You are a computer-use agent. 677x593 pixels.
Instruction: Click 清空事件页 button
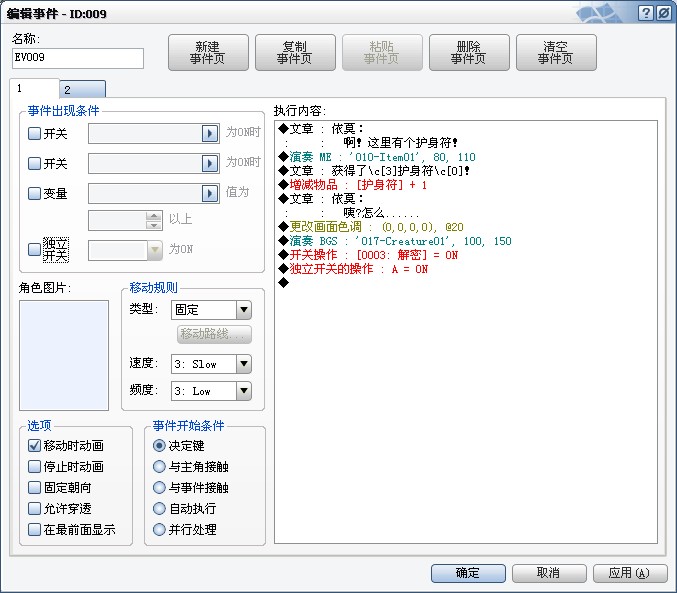(556, 52)
